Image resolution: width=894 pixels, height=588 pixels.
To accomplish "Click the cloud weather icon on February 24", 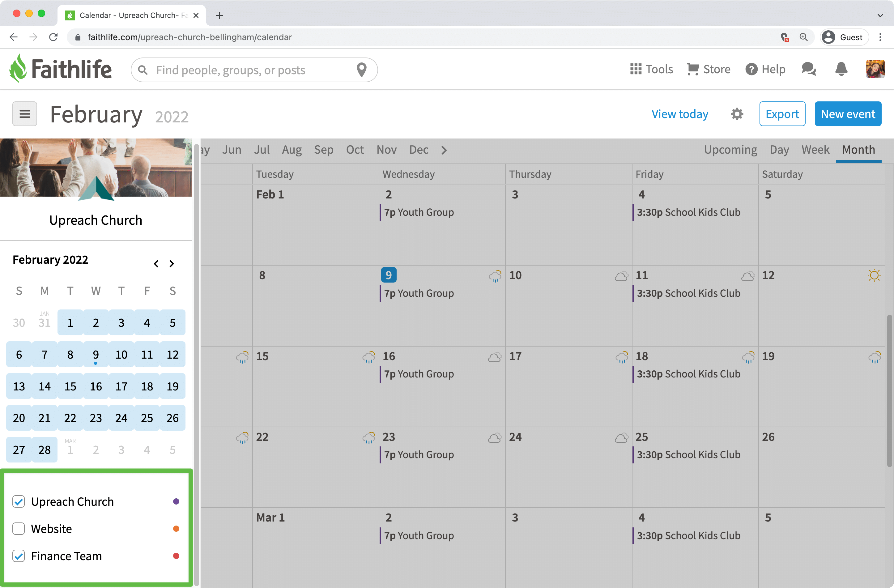I will (x=621, y=437).
